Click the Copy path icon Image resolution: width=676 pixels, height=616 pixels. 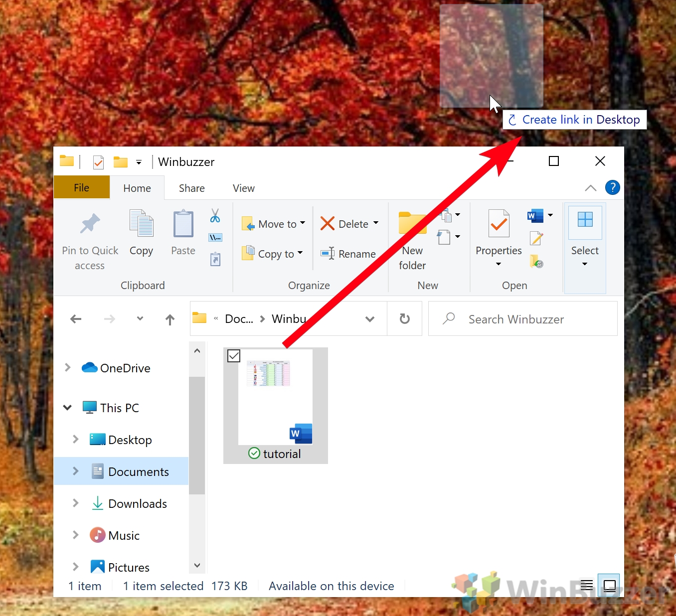click(x=215, y=238)
